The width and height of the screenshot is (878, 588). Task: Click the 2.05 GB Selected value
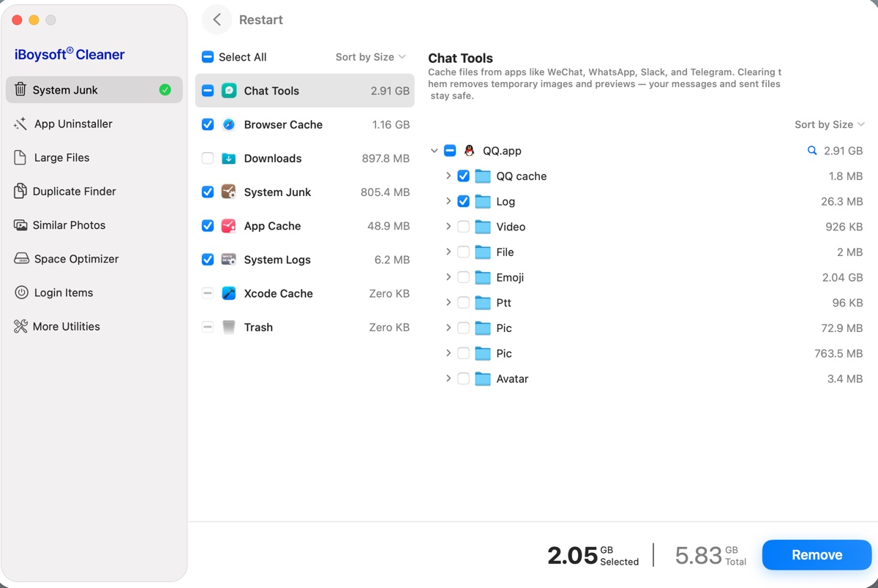(593, 555)
